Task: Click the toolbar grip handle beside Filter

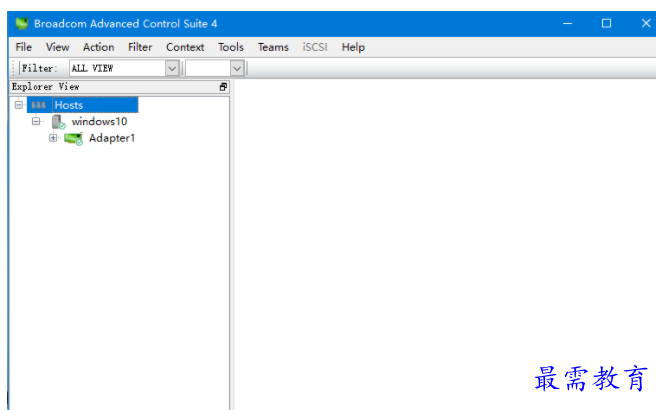Action: tap(13, 68)
